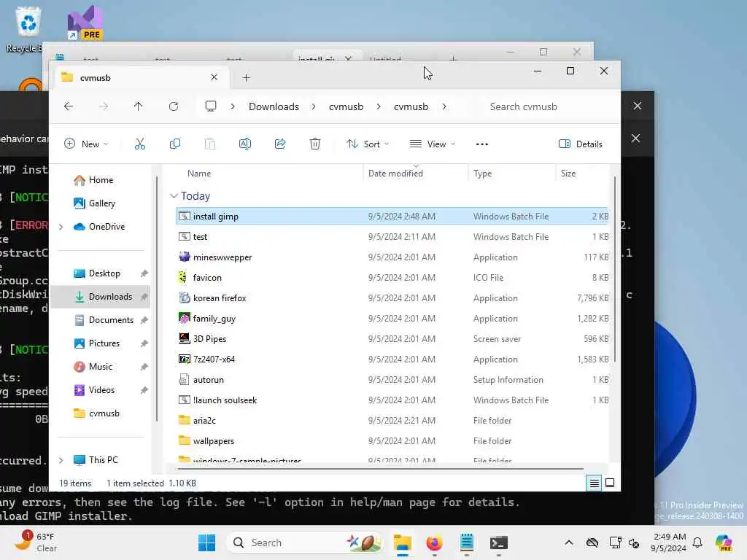Open Terminal from the taskbar

coord(499,542)
